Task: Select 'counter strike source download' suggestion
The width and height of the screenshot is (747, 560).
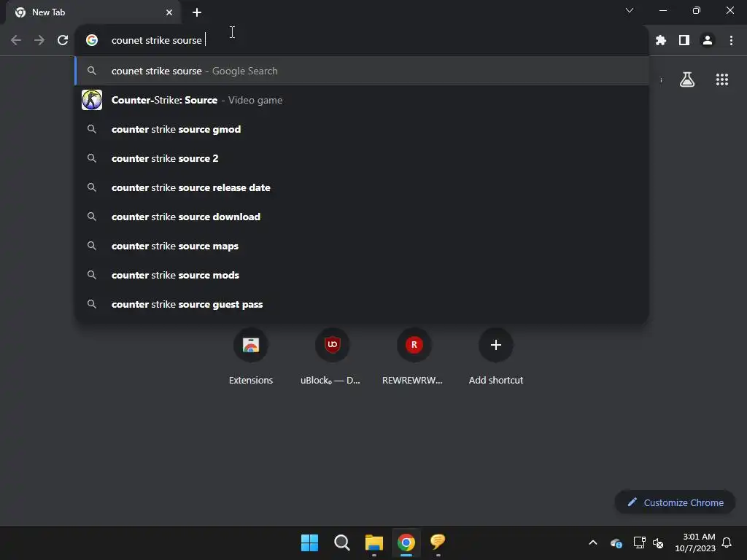Action: pos(362,217)
